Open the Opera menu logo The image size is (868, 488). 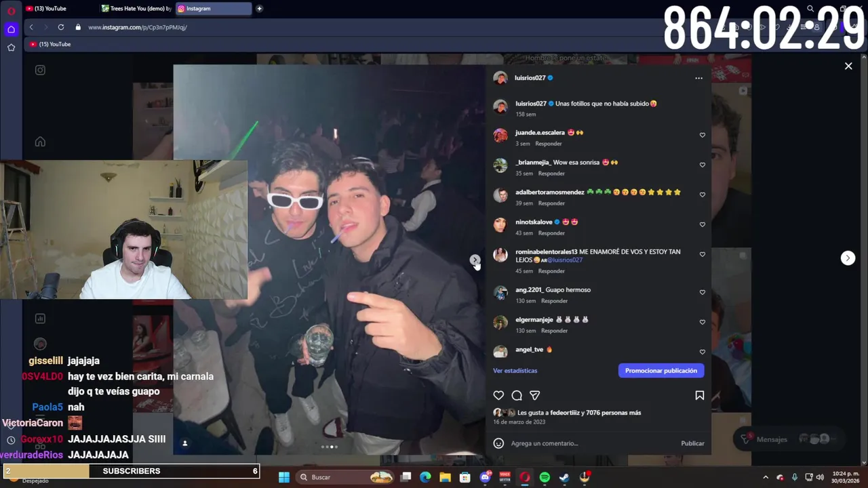pos(11,11)
